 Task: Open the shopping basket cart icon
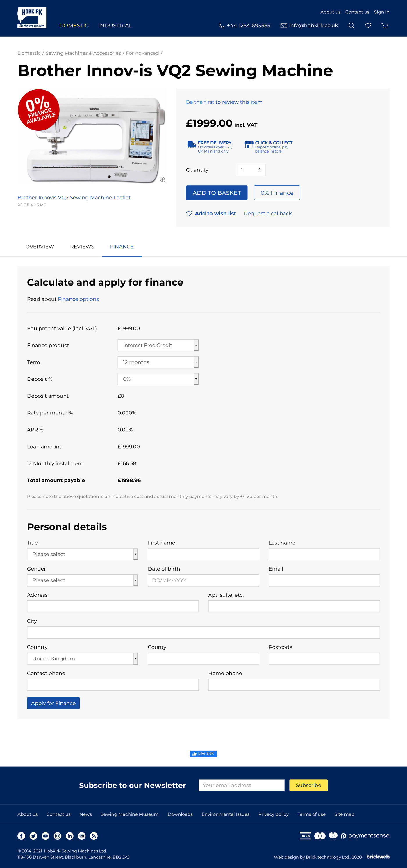(384, 26)
